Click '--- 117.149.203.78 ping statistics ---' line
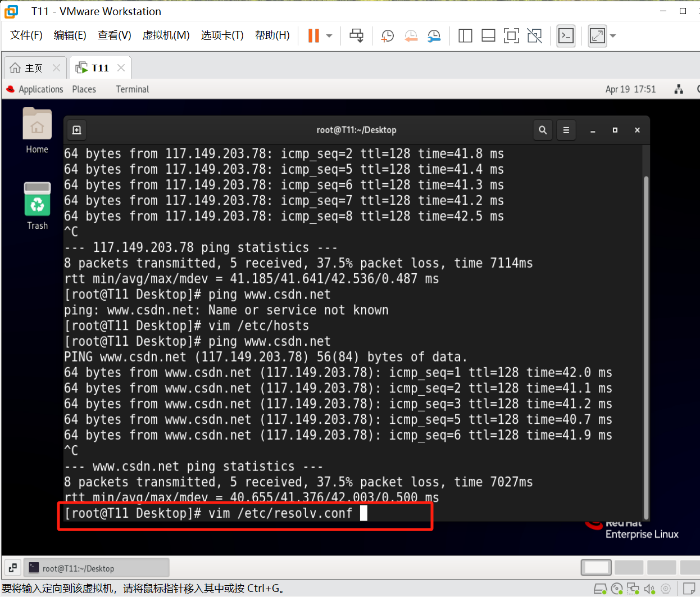The width and height of the screenshot is (700, 597). [x=201, y=247]
